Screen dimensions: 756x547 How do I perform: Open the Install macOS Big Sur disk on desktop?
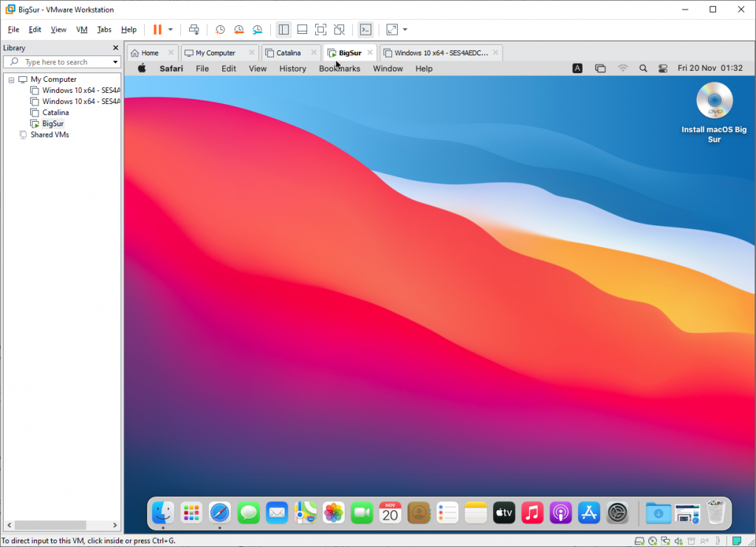(713, 101)
